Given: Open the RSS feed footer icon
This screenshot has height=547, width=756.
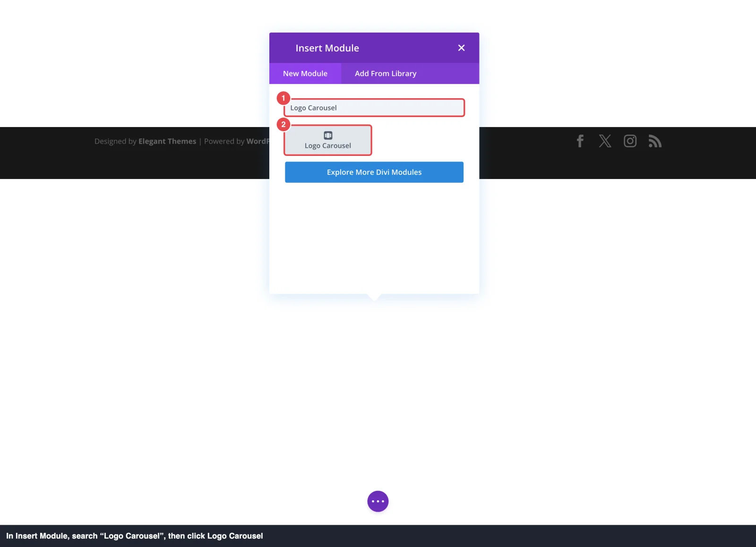Looking at the screenshot, I should [x=655, y=141].
